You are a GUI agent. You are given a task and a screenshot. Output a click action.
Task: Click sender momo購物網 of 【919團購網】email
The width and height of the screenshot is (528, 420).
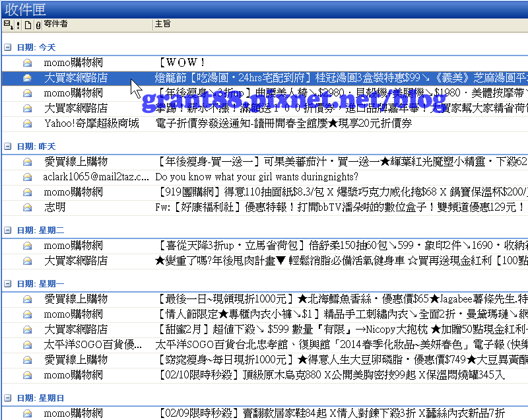click(x=73, y=192)
